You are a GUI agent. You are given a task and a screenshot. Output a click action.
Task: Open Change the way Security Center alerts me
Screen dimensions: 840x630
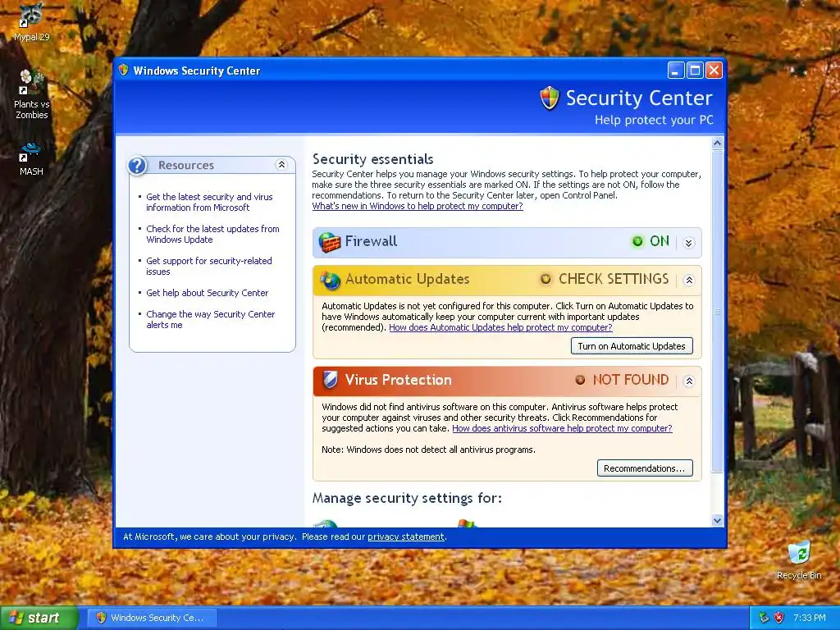tap(211, 319)
